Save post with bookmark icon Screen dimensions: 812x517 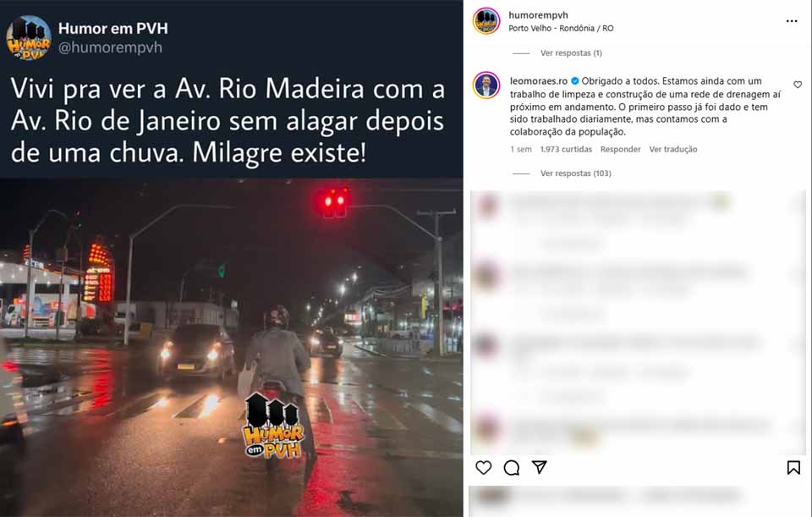[793, 468]
